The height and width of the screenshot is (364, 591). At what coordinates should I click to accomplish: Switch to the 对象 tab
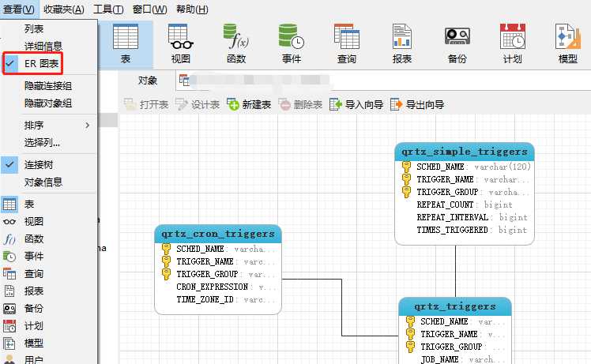point(148,81)
